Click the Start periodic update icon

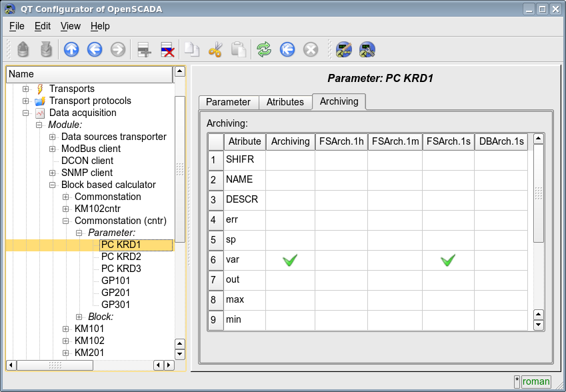point(287,49)
